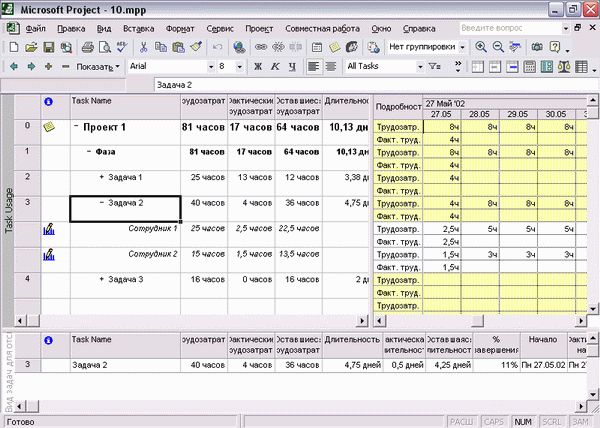Click the Начало column header
This screenshot has width=600, height=428.
[543, 345]
